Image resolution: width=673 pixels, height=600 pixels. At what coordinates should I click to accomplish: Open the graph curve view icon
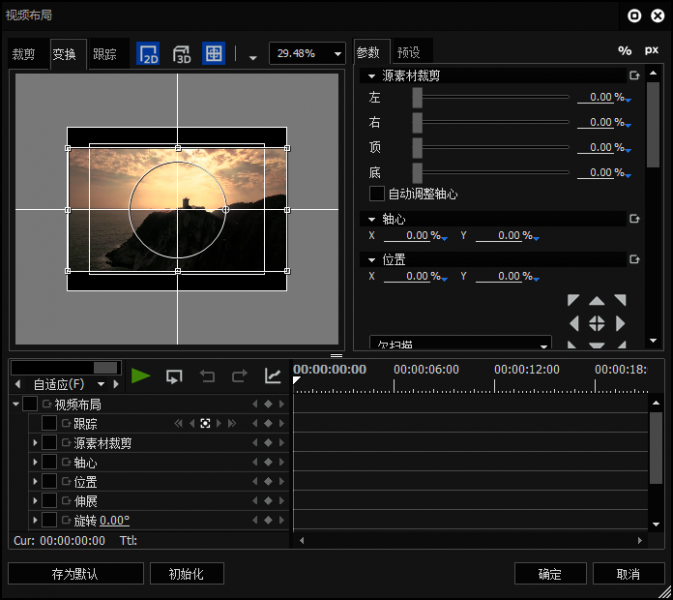click(272, 376)
